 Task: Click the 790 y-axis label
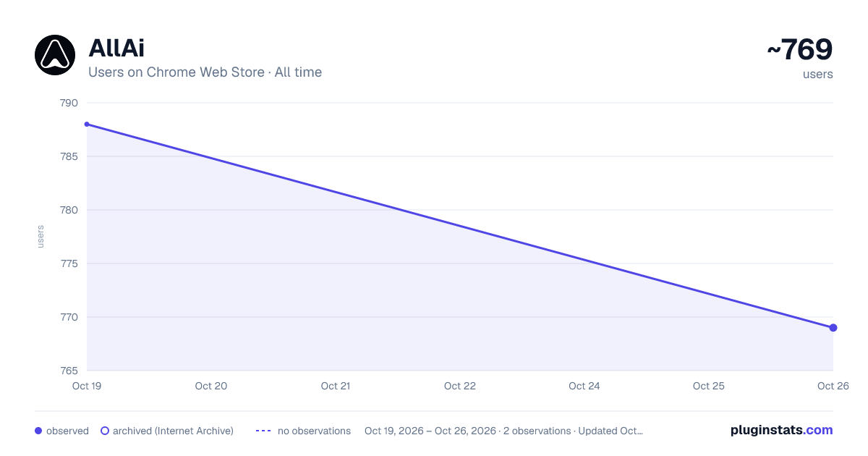(69, 103)
